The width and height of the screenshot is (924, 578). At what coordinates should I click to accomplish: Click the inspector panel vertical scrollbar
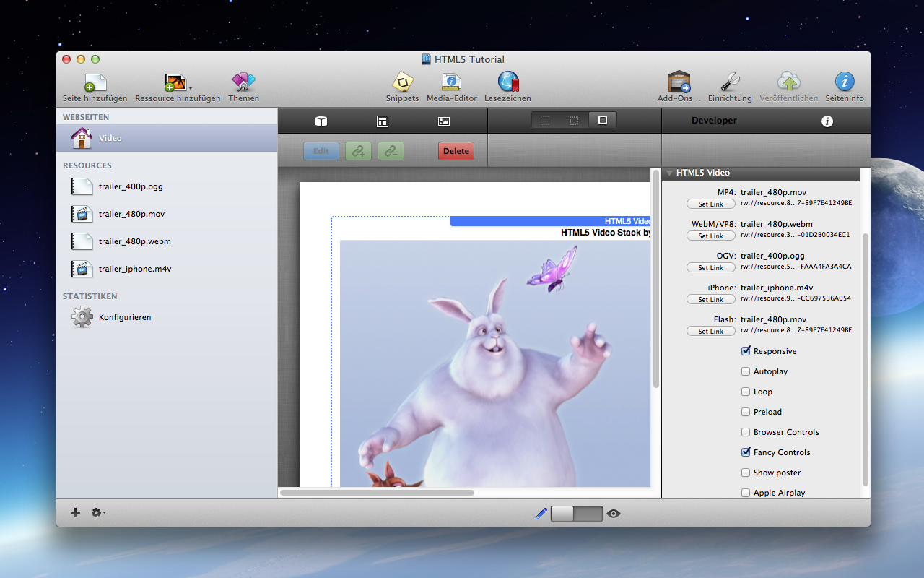(865, 360)
